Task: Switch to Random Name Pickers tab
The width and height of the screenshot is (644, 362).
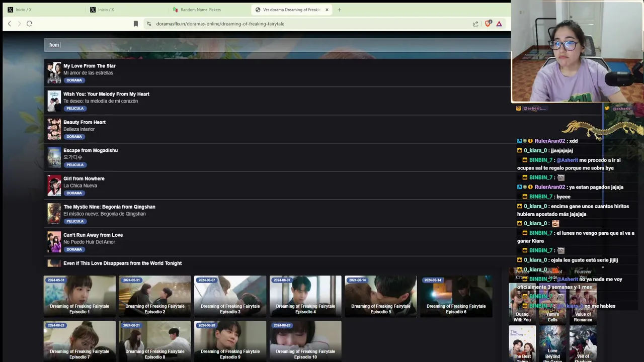Action: 209,10
